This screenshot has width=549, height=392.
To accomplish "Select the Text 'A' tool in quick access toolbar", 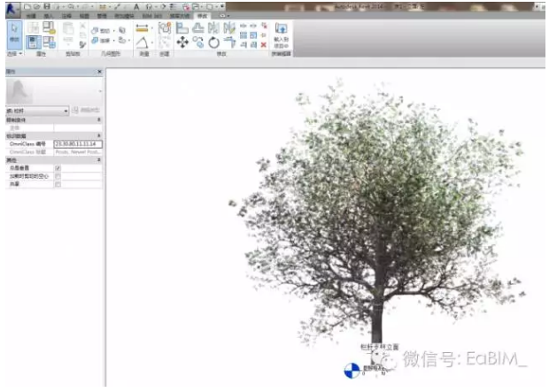I will pos(136,7).
